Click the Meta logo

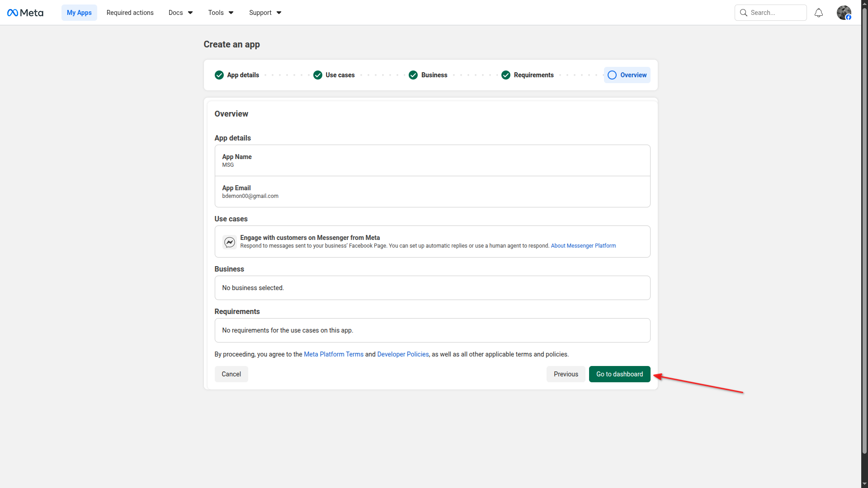tap(25, 13)
